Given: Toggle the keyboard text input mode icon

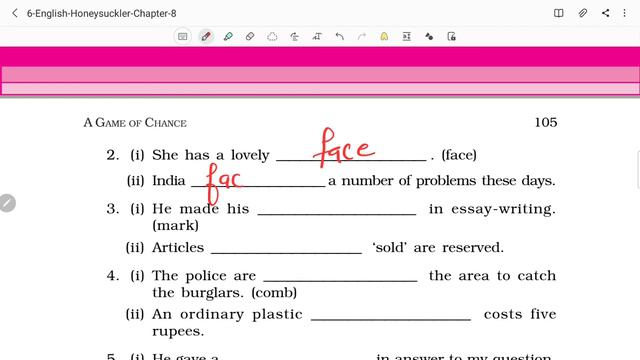Looking at the screenshot, I should (x=183, y=37).
